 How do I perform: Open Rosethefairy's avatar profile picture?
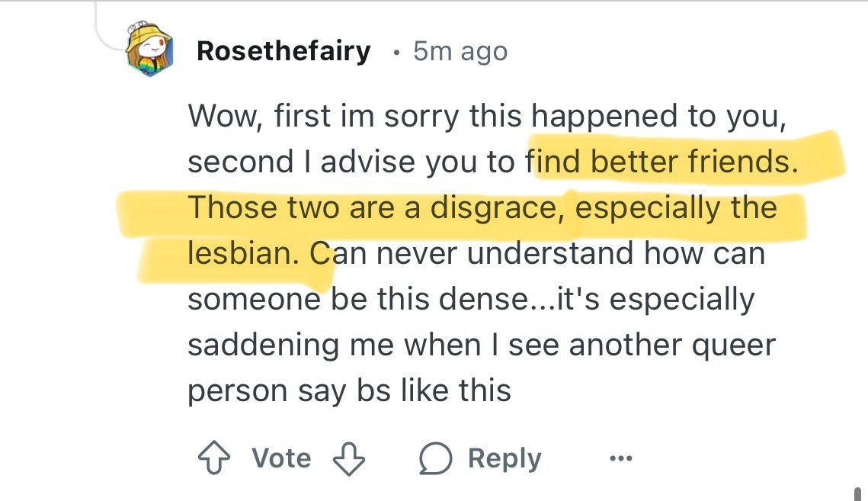coord(149,50)
